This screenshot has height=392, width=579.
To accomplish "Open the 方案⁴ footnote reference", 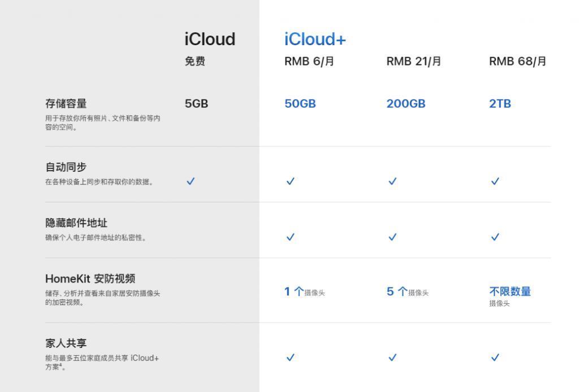I will [61, 366].
